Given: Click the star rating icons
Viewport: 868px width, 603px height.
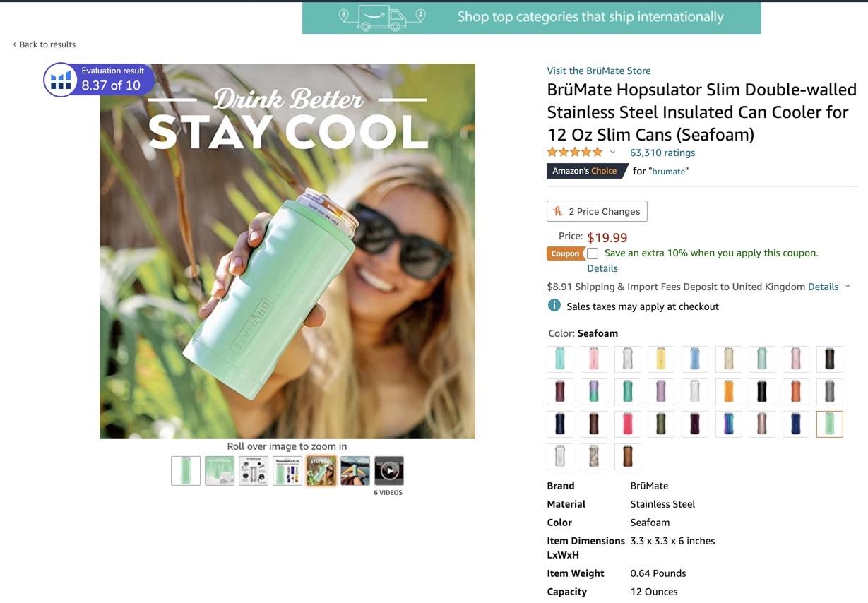Looking at the screenshot, I should tap(575, 153).
